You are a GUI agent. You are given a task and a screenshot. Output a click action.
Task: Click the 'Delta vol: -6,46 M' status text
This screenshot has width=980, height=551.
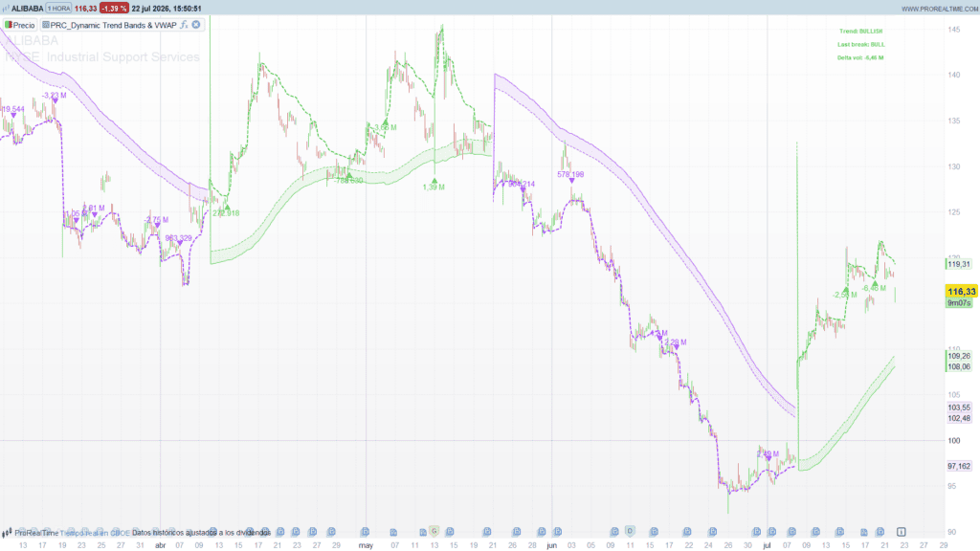[860, 57]
